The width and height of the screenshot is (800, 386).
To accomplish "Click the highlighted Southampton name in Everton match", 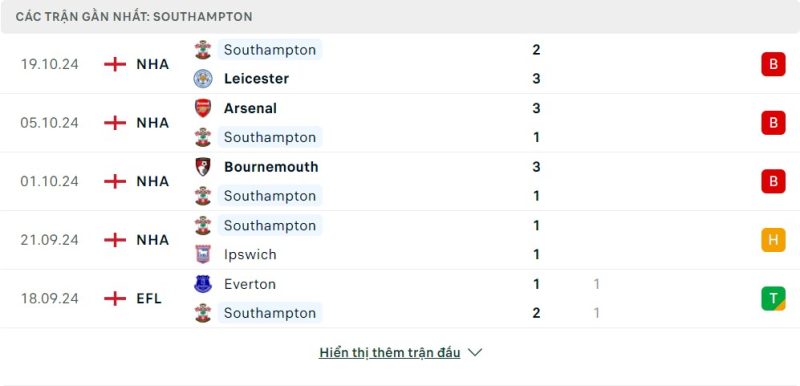I will (270, 313).
